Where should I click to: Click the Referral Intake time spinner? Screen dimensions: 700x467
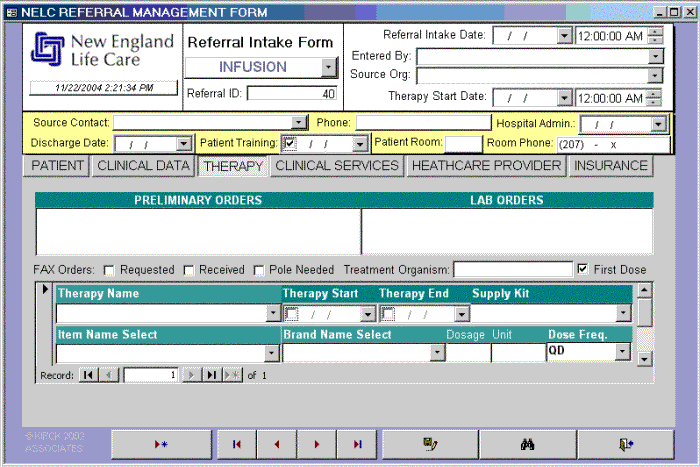(x=655, y=35)
